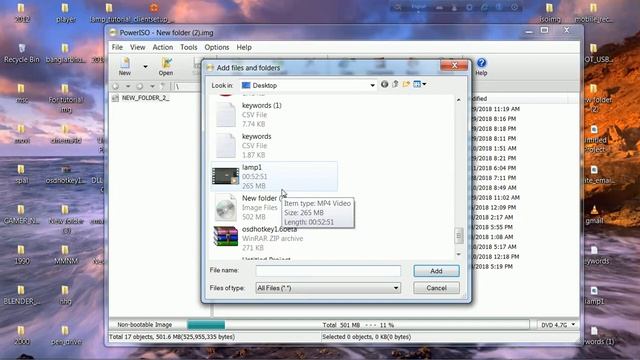Click the go-back icon in the dialog

tap(384, 84)
